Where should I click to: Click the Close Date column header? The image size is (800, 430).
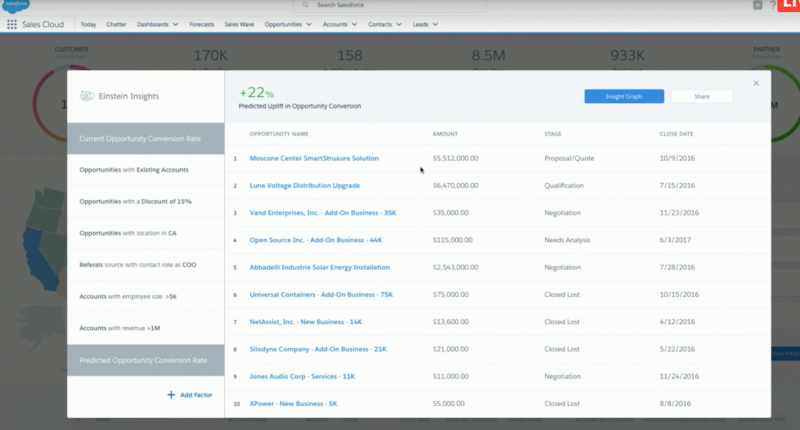pos(677,134)
